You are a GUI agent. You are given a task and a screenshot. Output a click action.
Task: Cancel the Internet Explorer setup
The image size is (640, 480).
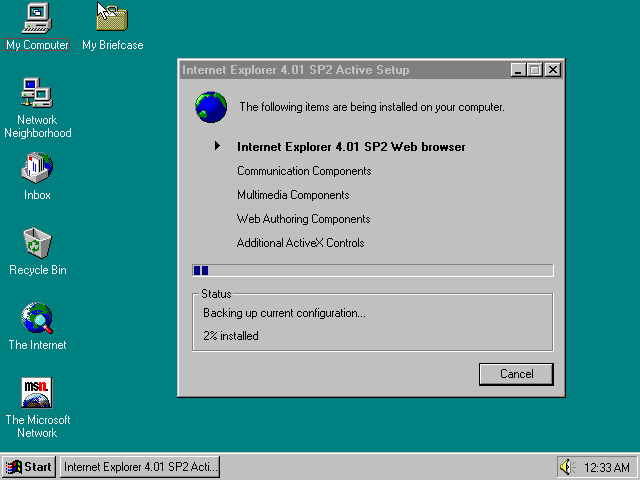point(516,374)
